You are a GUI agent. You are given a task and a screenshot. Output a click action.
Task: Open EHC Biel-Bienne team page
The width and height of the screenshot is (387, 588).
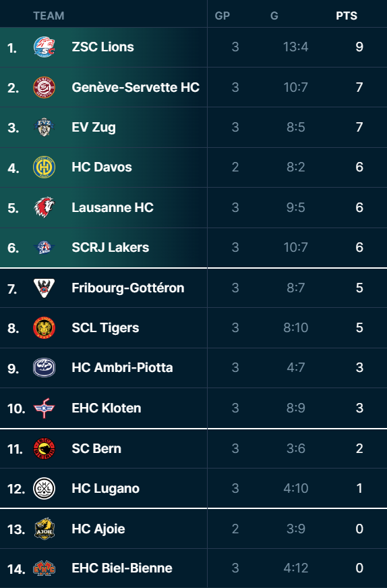(122, 568)
